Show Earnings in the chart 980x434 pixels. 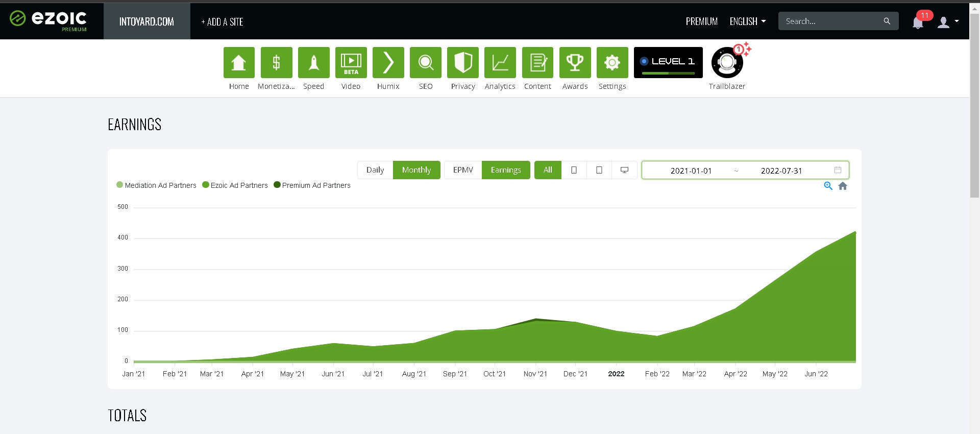point(506,170)
